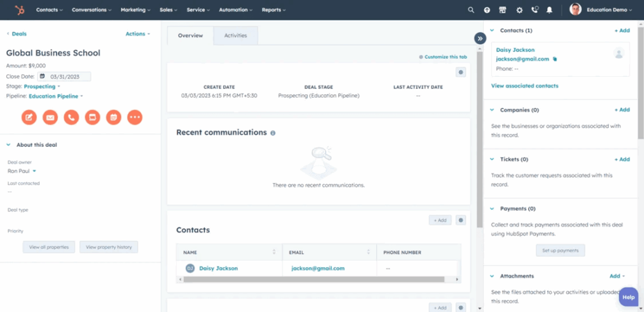This screenshot has width=644, height=312.
Task: Collapse the About this deal section
Action: (8, 145)
